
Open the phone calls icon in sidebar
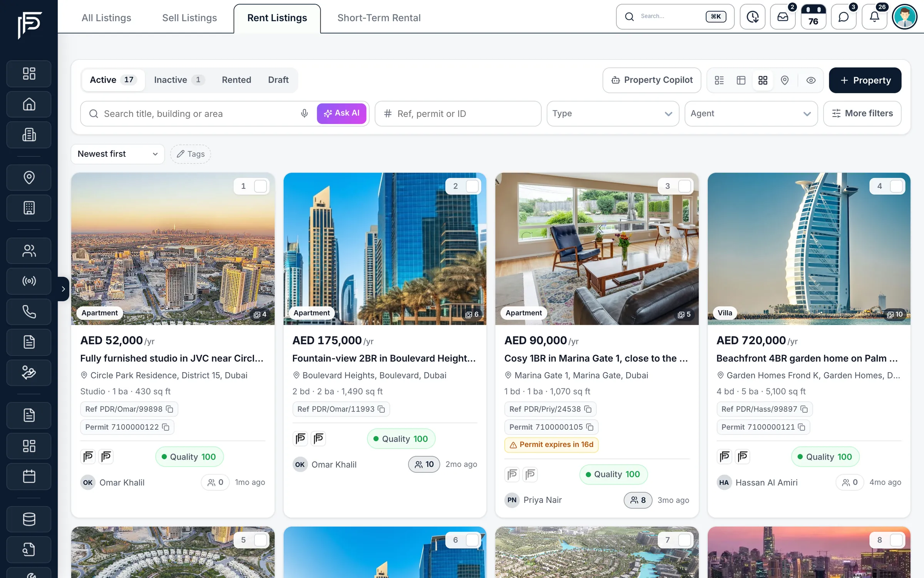tap(29, 311)
